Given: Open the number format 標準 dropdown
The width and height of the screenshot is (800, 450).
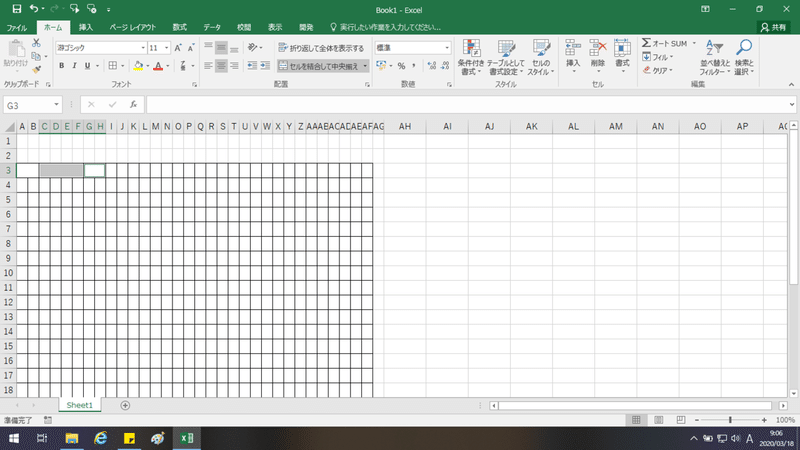Looking at the screenshot, I should click(x=447, y=48).
